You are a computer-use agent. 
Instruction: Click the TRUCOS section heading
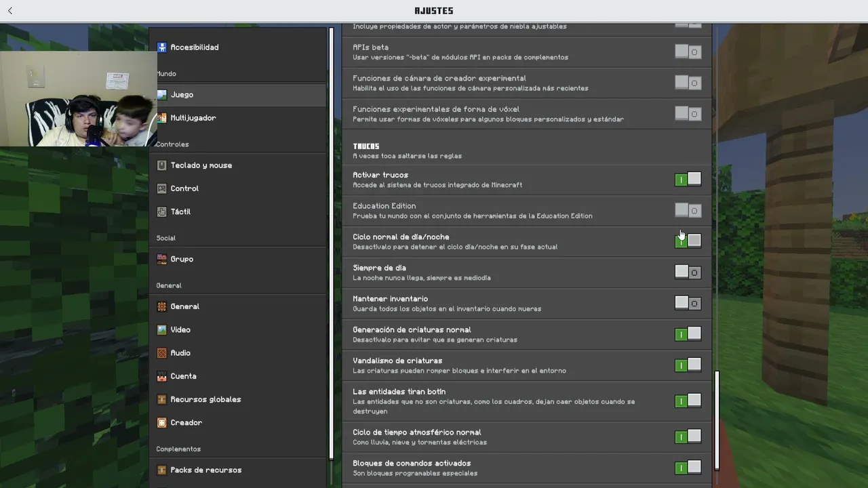(366, 146)
